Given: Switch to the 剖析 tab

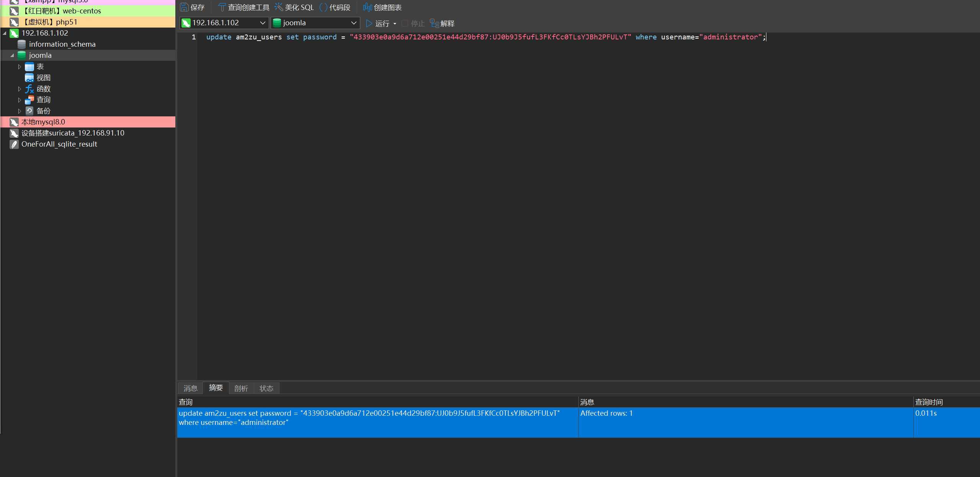Looking at the screenshot, I should 241,388.
